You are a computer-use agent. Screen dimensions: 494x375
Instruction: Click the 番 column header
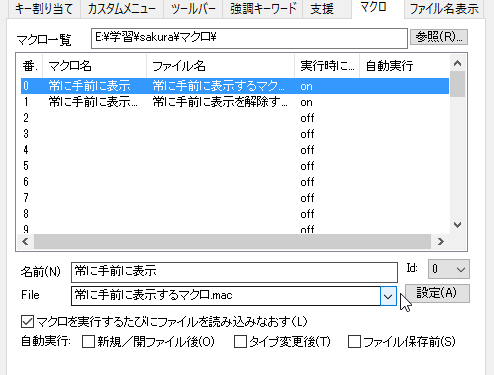tap(30, 66)
